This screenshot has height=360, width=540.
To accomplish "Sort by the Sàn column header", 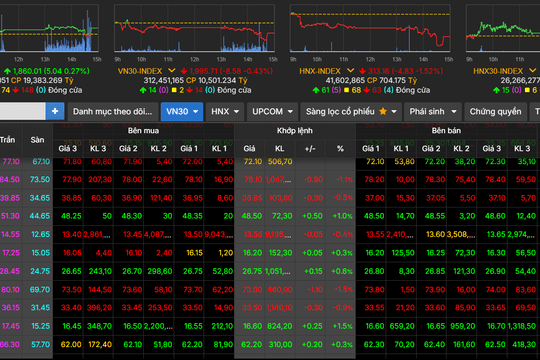I will [x=37, y=140].
